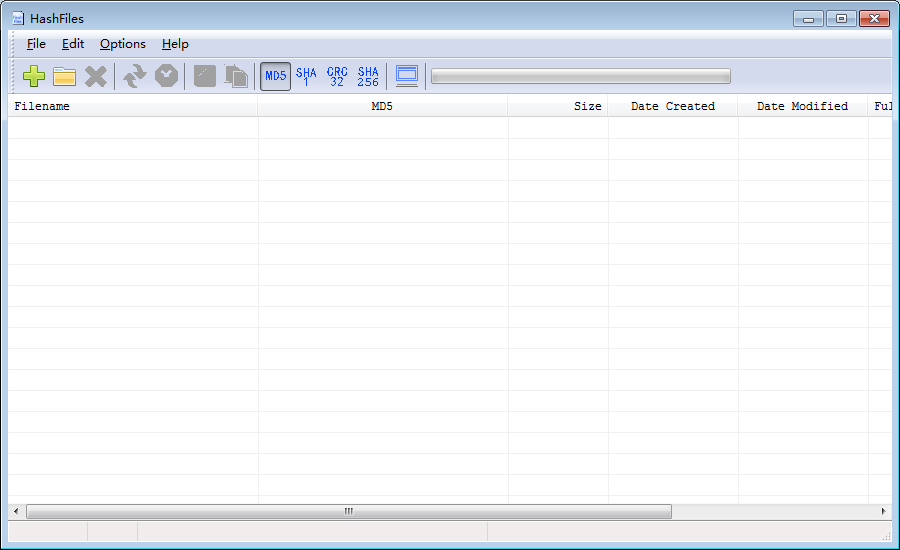Click the toolbar progress bar
This screenshot has height=550, width=900.
581,76
